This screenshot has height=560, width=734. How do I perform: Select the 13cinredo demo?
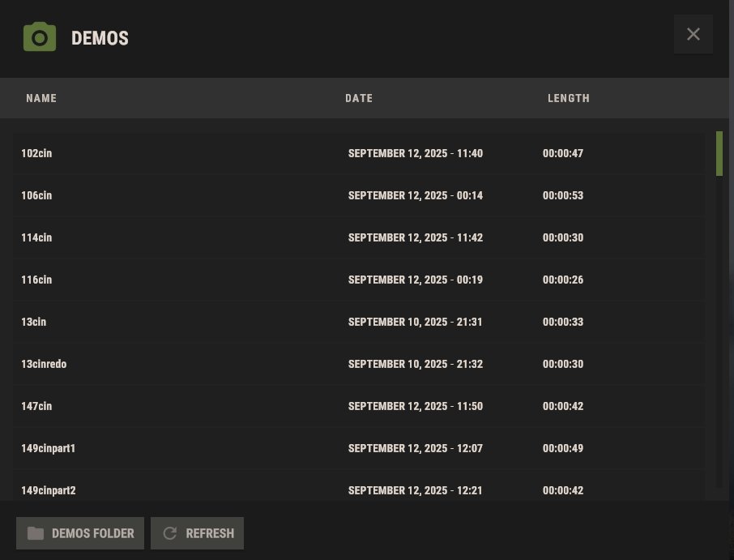359,364
